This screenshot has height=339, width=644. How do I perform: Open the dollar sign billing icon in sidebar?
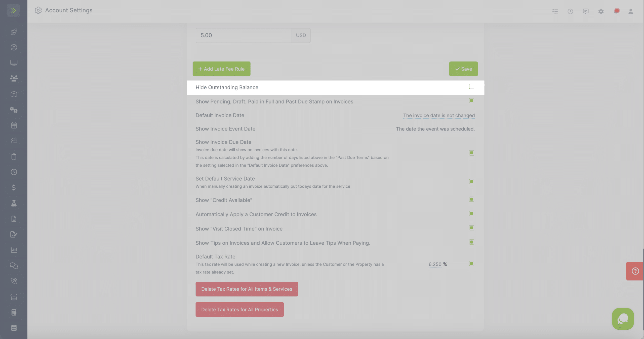[14, 188]
